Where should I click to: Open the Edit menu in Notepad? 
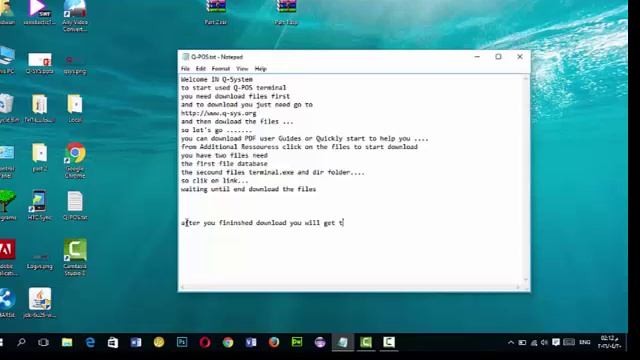(200, 69)
